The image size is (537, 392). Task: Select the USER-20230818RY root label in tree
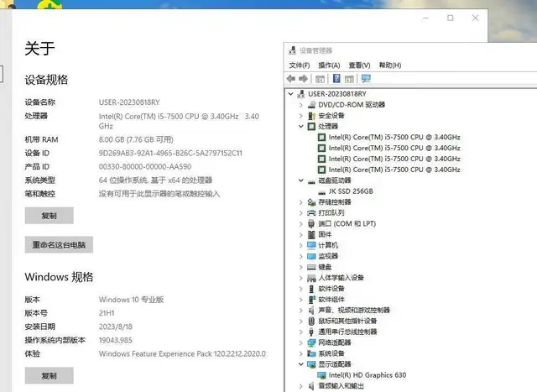point(337,94)
